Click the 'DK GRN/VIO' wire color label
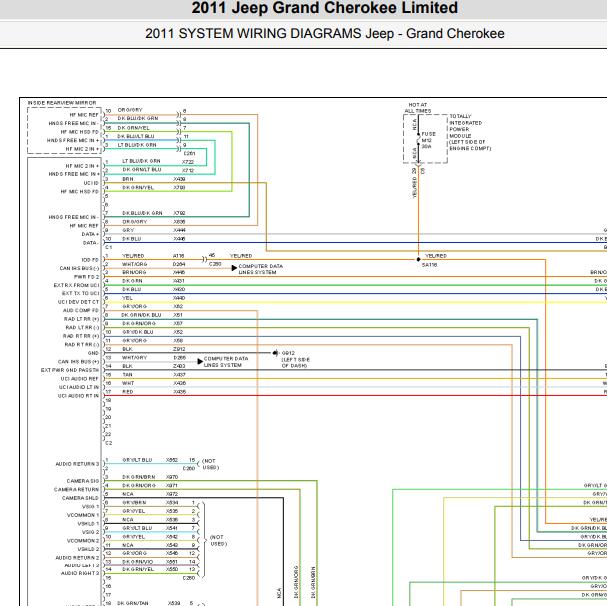The image size is (607, 606). pyautogui.click(x=137, y=561)
